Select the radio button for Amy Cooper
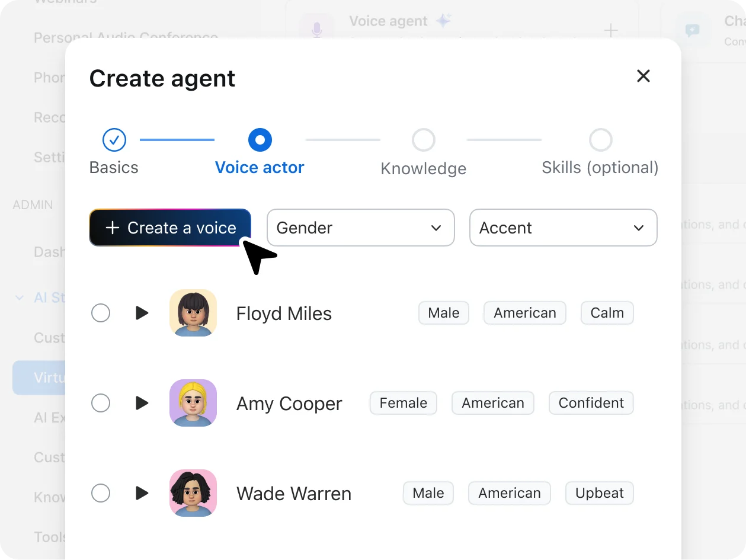746x560 pixels. tap(101, 403)
